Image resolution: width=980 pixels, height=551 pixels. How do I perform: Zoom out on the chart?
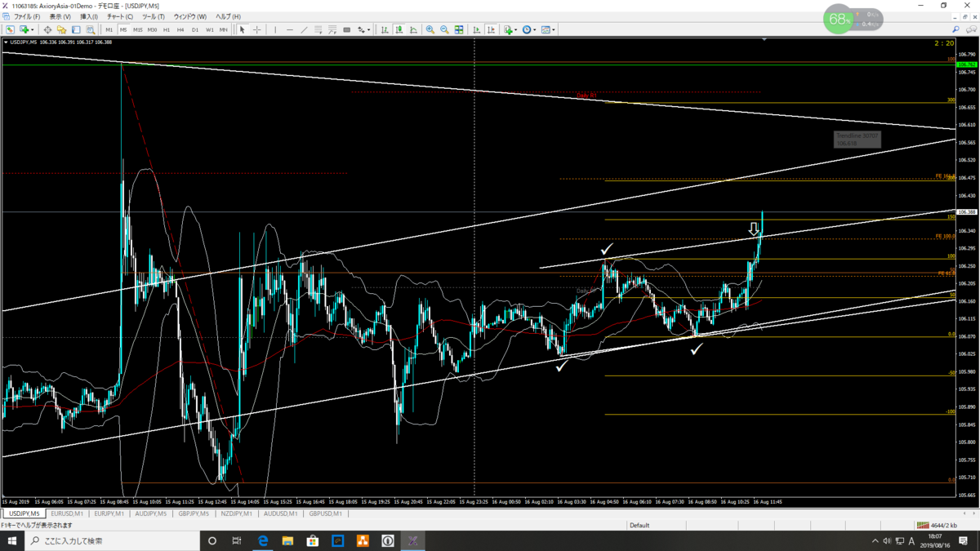click(445, 29)
